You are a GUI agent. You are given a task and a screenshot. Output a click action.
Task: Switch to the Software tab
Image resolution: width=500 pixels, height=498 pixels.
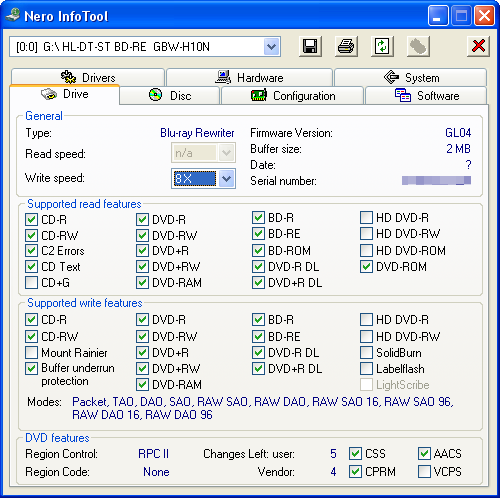426,96
